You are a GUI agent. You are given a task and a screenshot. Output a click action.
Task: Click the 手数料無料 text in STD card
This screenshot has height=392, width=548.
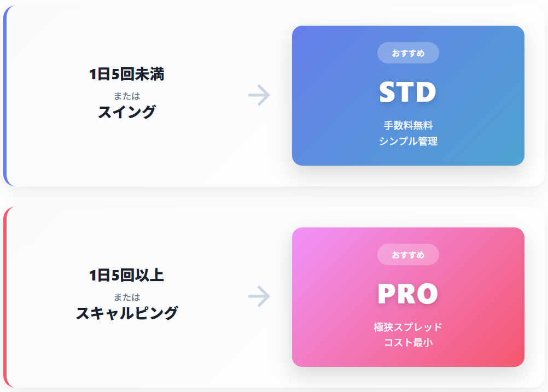pyautogui.click(x=408, y=126)
